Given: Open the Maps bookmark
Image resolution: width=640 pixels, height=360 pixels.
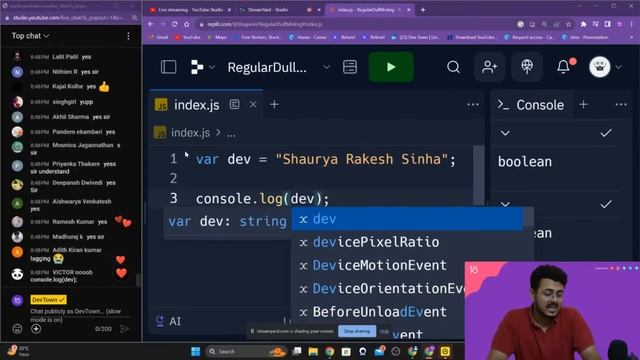Looking at the screenshot, I should (x=218, y=37).
